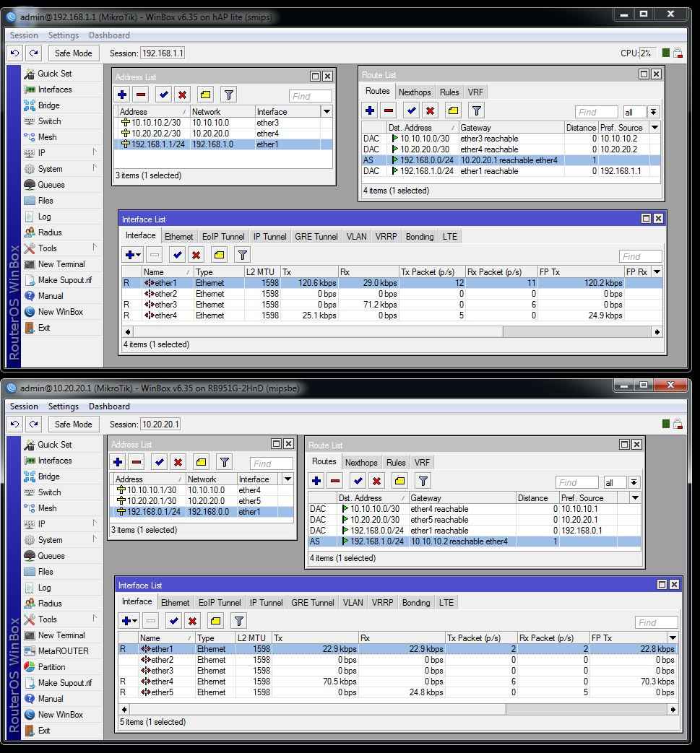Open Files in bottom WinBox sidebar

46,572
